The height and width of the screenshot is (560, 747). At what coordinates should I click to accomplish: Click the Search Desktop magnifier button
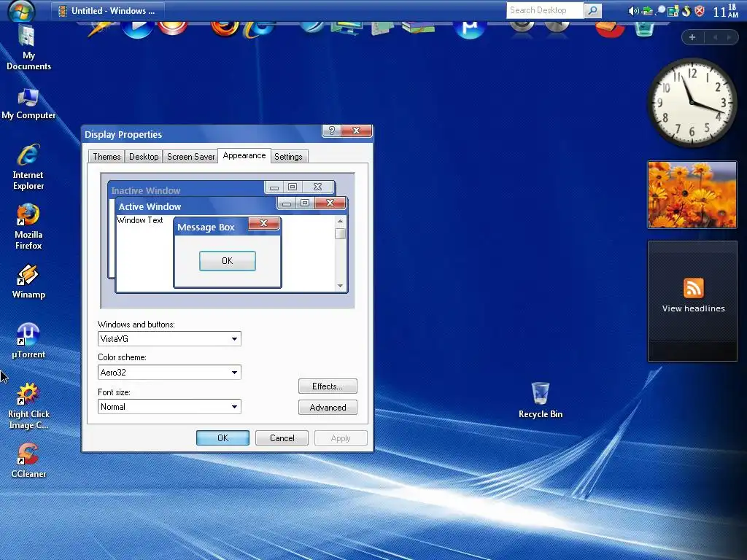592,10
